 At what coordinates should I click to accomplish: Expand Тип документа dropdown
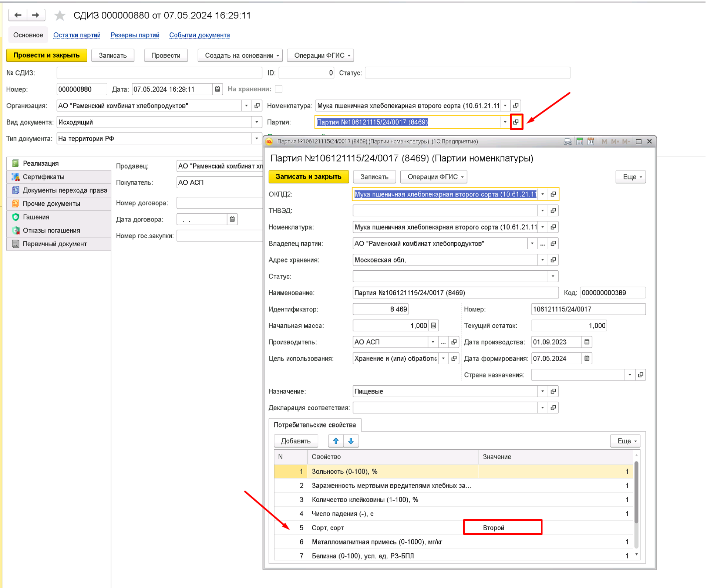click(257, 139)
